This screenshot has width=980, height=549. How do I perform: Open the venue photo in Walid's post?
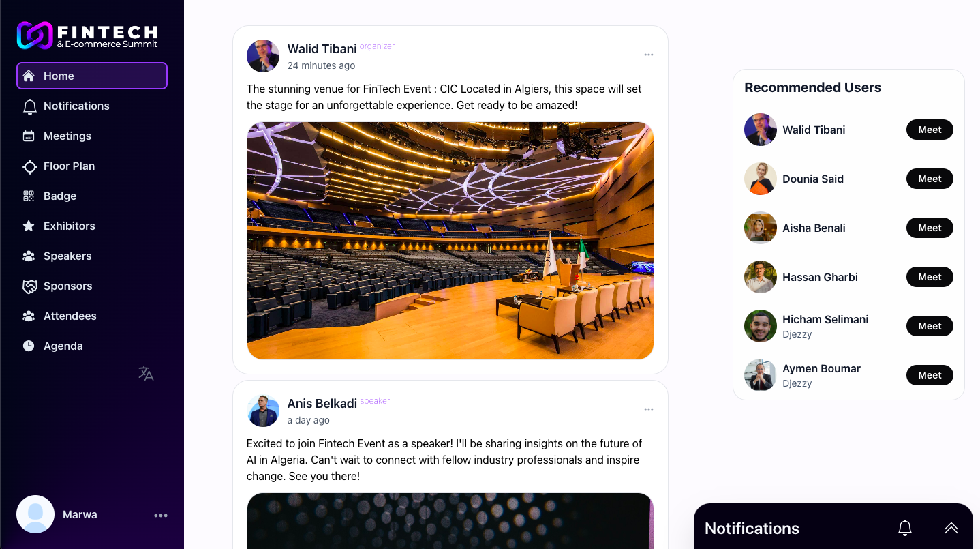click(450, 241)
